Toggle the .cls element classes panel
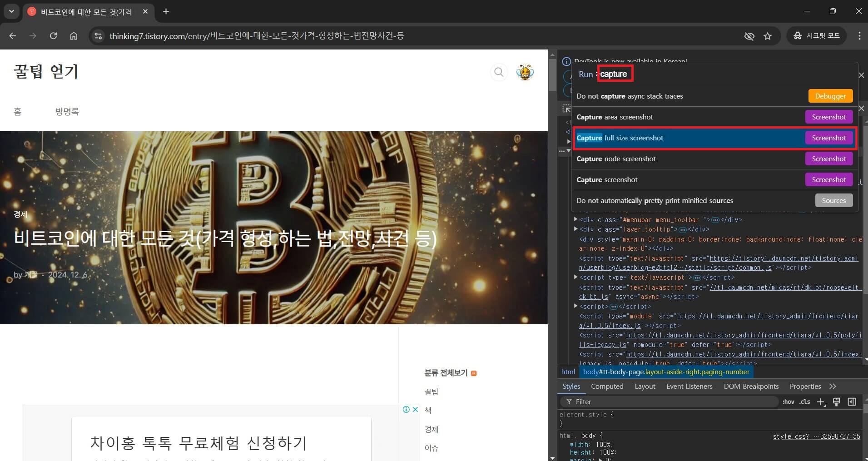Viewport: 868px width, 461px height. tap(805, 402)
